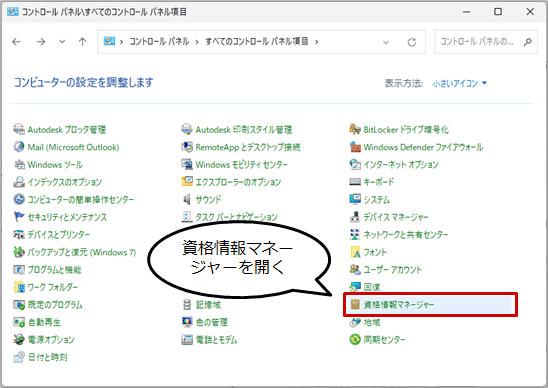Expand chevron after すべてのコントロール パネル項目
Screen dimensions: 548x388
[x=317, y=42]
